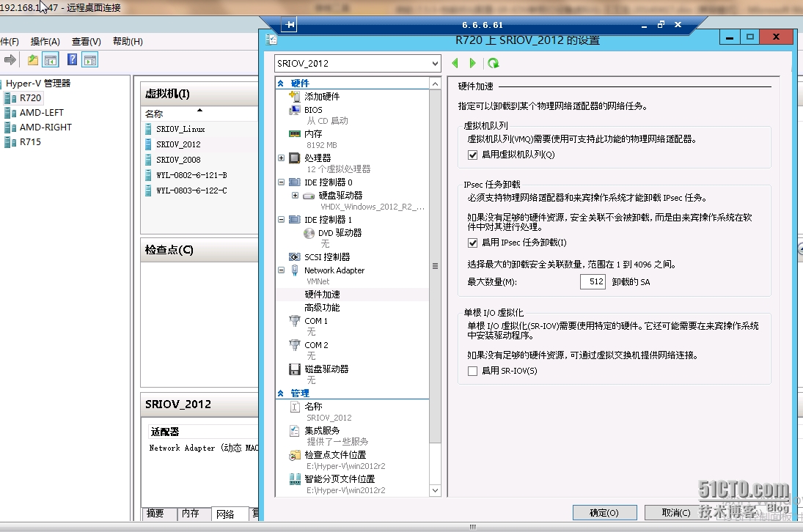Expand the 硬盘驱动器 node
803x532 pixels.
295,196
